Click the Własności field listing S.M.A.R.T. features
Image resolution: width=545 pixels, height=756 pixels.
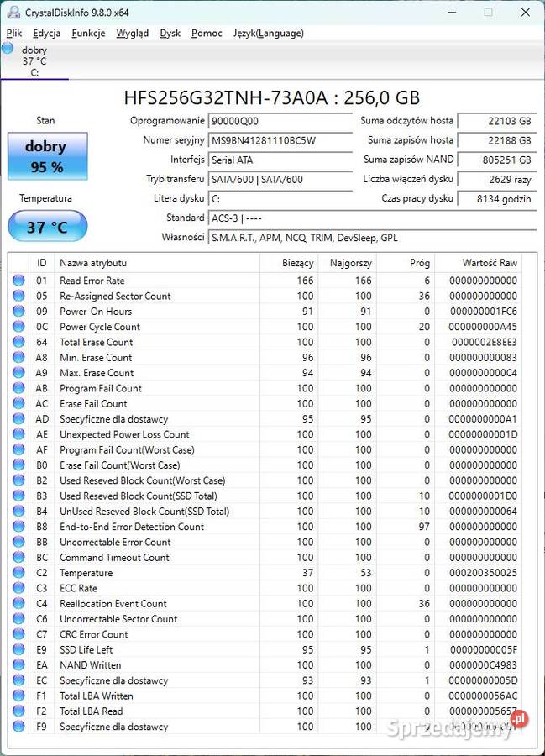[x=372, y=238]
